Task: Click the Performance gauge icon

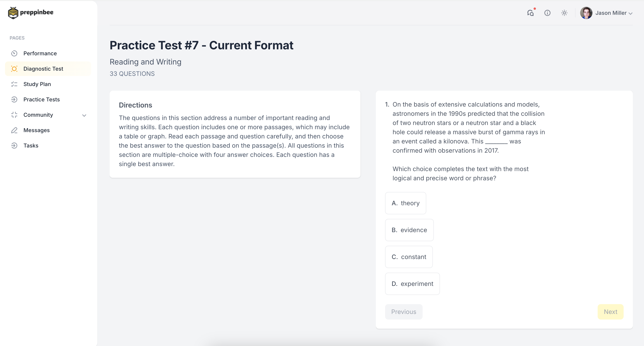Action: 14,53
